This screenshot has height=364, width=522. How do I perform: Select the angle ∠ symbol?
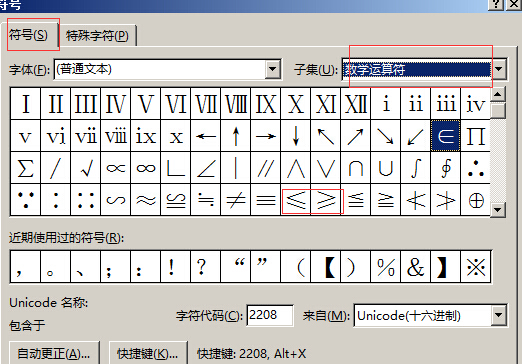click(x=206, y=168)
